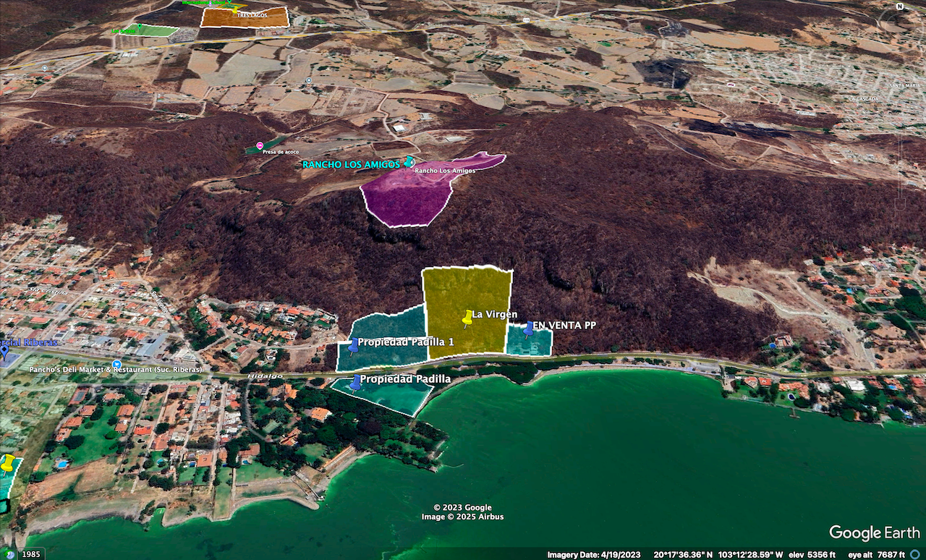Click Pancho's Deli Market shopping cart icon

pyautogui.click(x=116, y=365)
